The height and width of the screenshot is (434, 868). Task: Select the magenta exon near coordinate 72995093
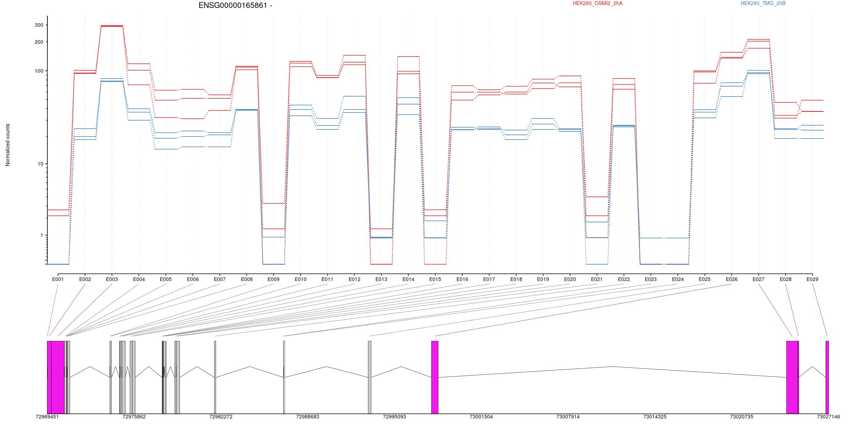pyautogui.click(x=435, y=377)
